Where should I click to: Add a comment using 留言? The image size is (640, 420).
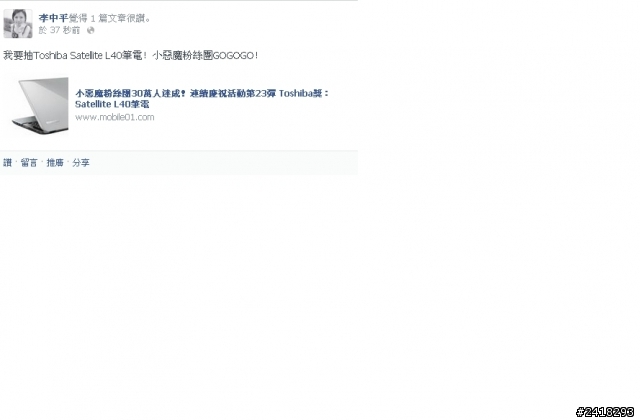click(29, 163)
